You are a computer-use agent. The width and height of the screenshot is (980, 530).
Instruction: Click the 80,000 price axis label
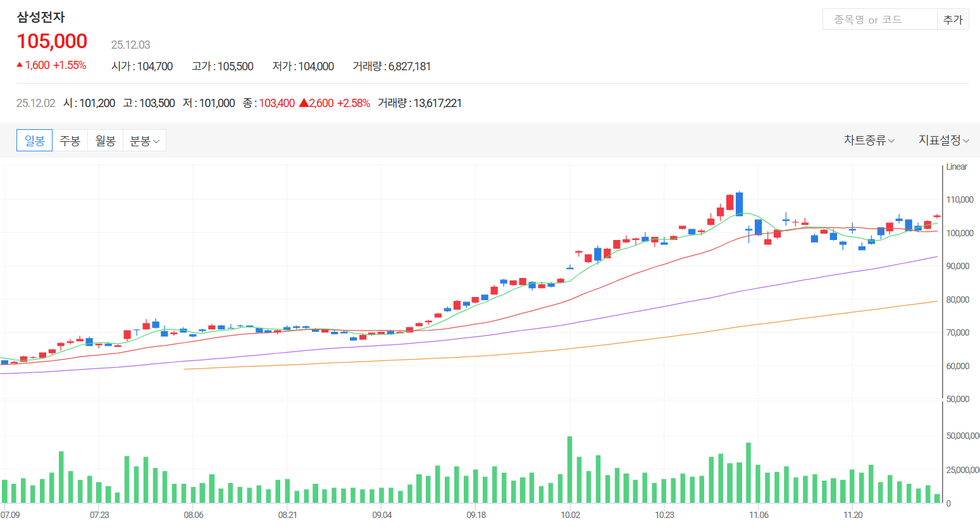pyautogui.click(x=957, y=300)
